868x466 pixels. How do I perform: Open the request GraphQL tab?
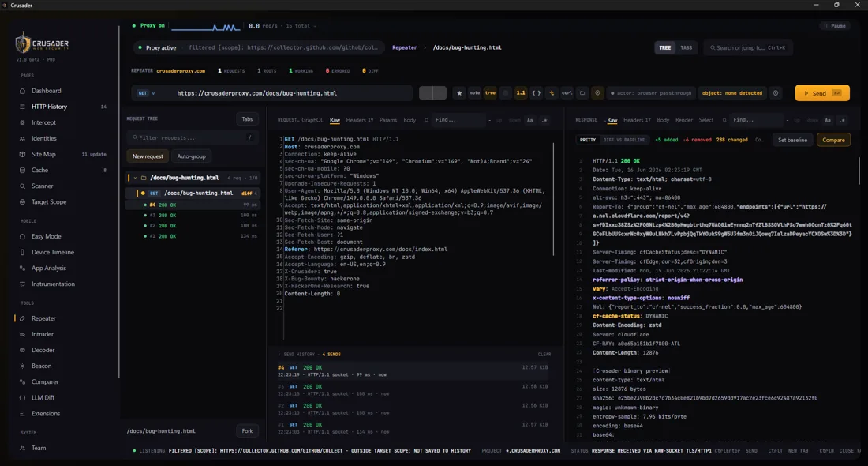(x=312, y=120)
